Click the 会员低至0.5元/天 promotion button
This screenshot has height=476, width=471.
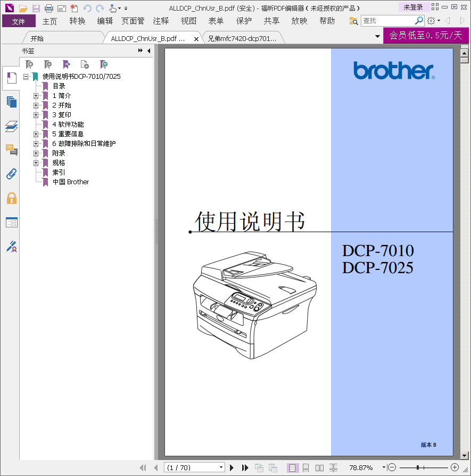click(426, 36)
